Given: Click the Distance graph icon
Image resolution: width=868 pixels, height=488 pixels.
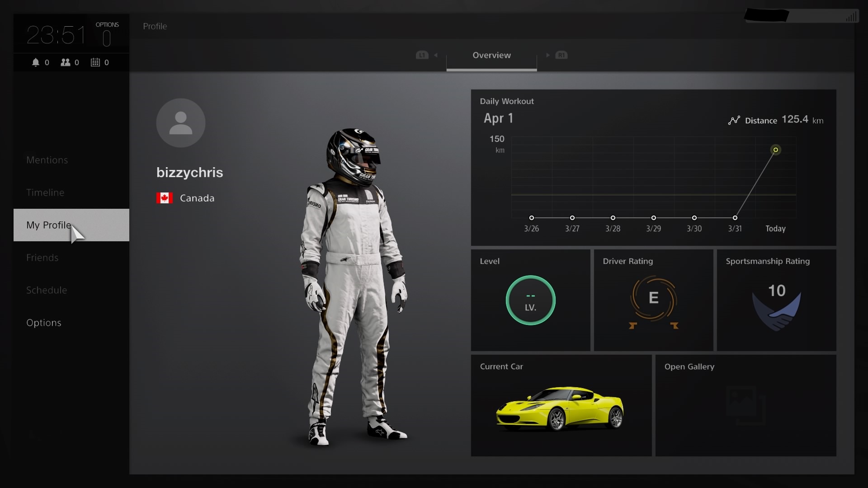Looking at the screenshot, I should click(734, 120).
